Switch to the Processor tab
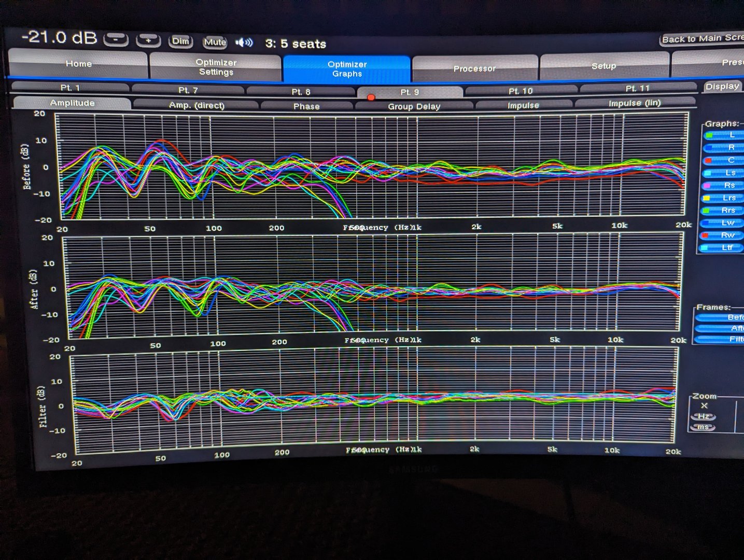 pos(474,68)
